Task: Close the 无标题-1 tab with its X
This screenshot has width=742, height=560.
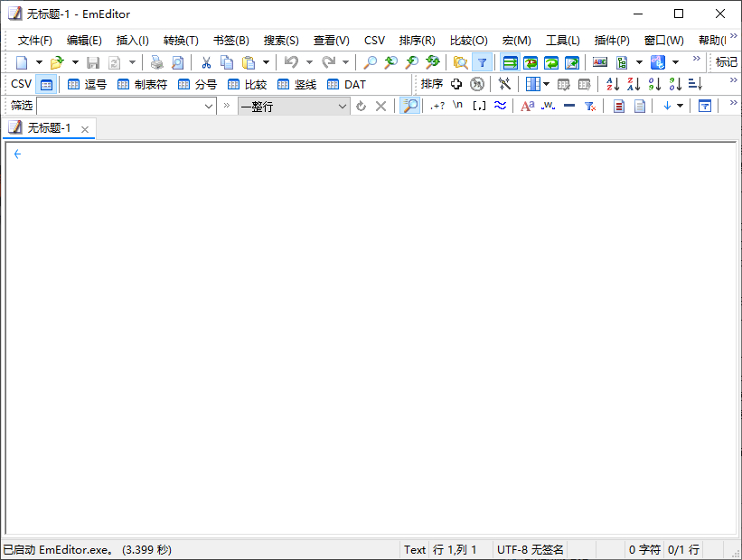Action: pos(85,129)
